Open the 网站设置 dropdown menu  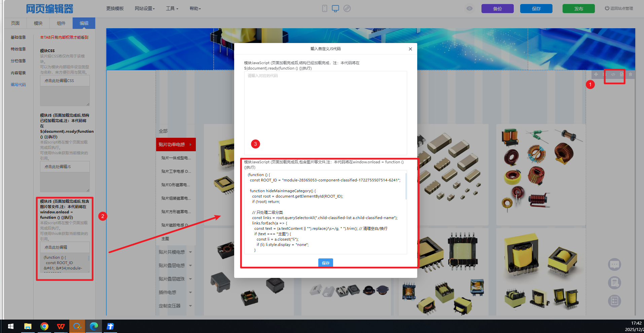click(x=145, y=8)
